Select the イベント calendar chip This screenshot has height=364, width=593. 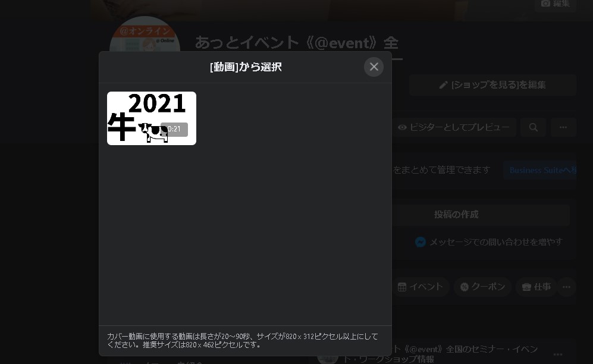pyautogui.click(x=420, y=287)
